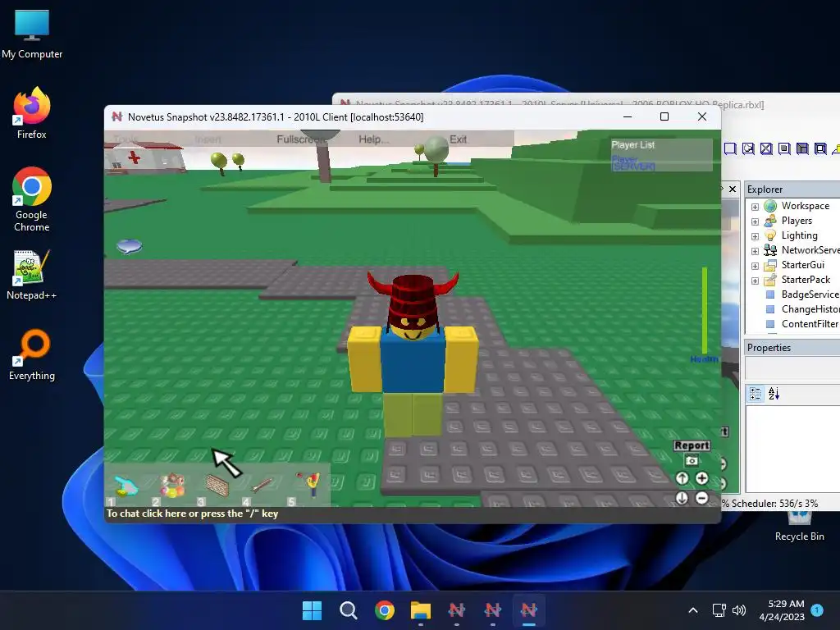Expand the Players node
This screenshot has height=630, width=840.
pyautogui.click(x=755, y=221)
